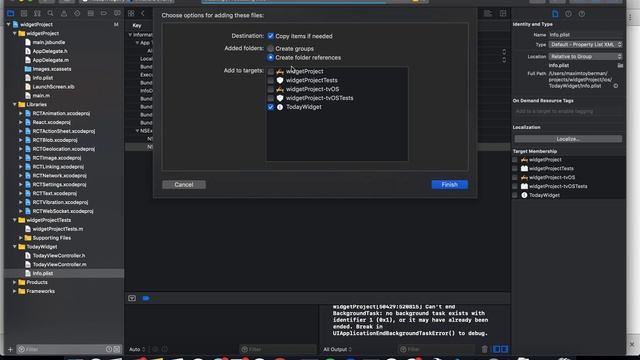Click the folder icon beside Info.plist location

tap(620, 65)
